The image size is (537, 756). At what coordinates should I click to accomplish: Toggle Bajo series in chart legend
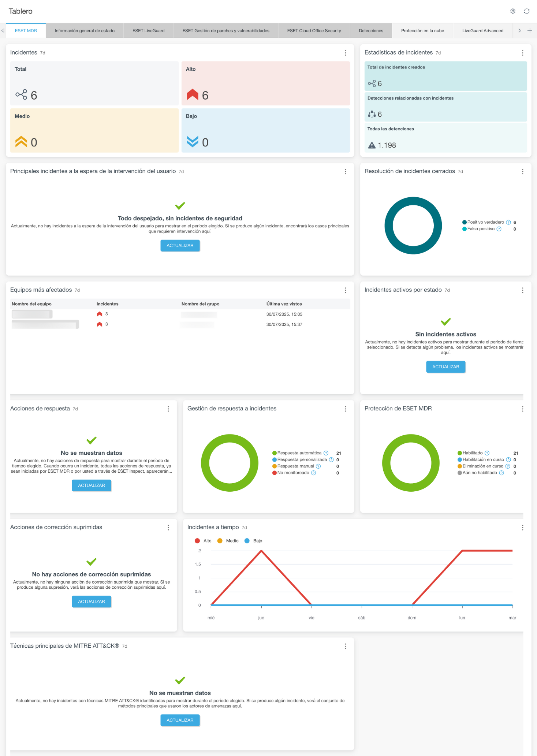pyautogui.click(x=253, y=541)
